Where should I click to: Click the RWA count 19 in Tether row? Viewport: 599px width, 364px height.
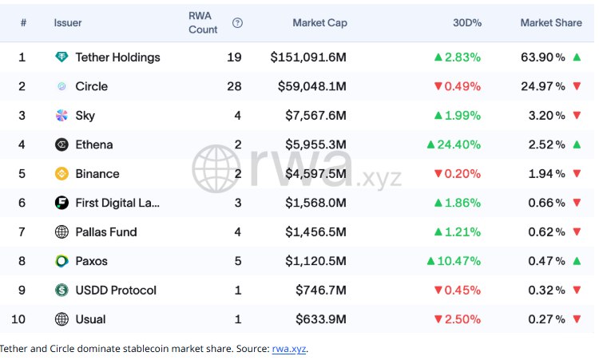point(234,57)
